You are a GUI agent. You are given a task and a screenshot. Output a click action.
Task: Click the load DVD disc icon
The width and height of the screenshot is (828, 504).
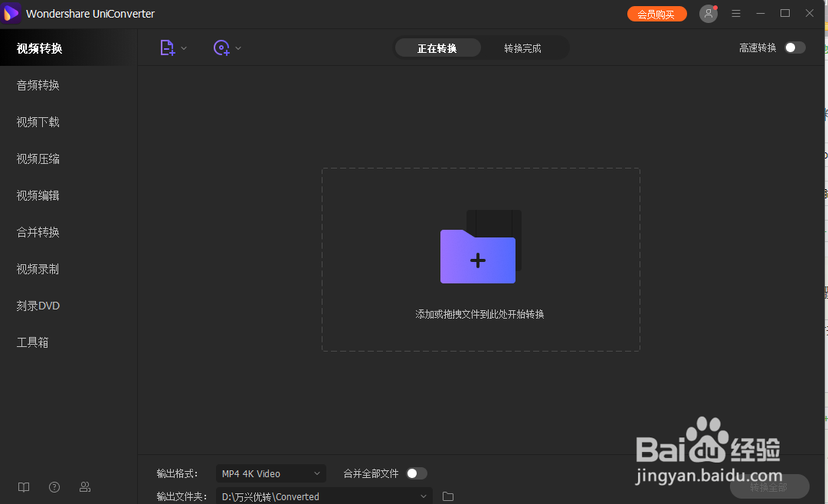click(221, 47)
